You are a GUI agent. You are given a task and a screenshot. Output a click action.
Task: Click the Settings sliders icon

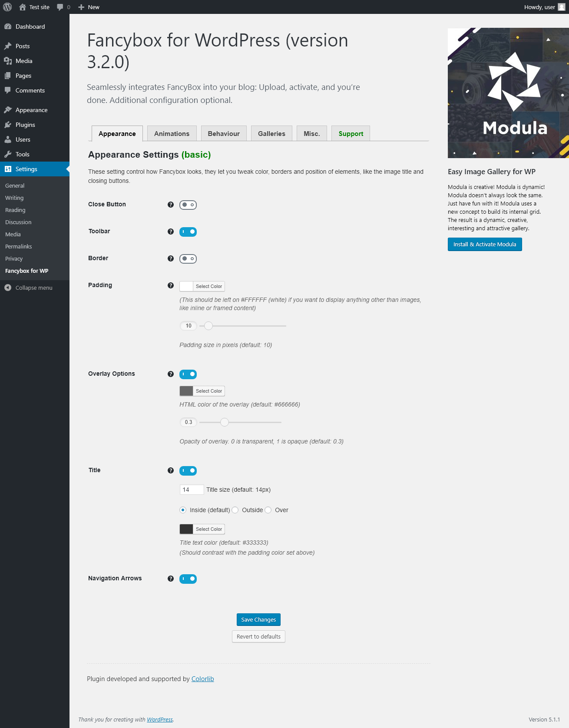pos(8,169)
